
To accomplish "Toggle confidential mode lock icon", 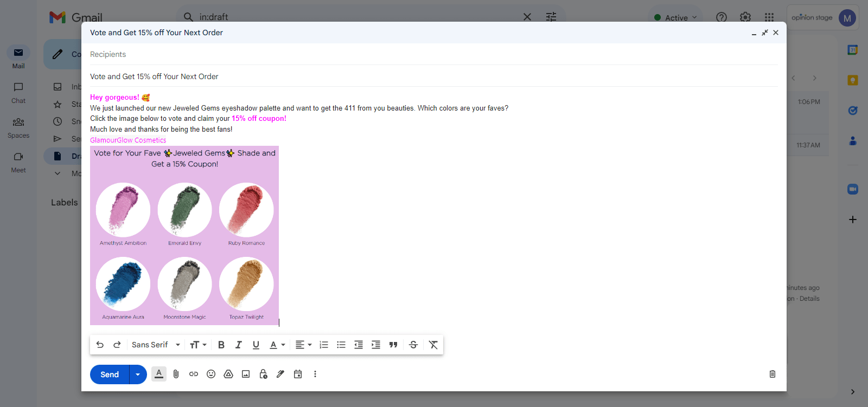I will pos(263,374).
